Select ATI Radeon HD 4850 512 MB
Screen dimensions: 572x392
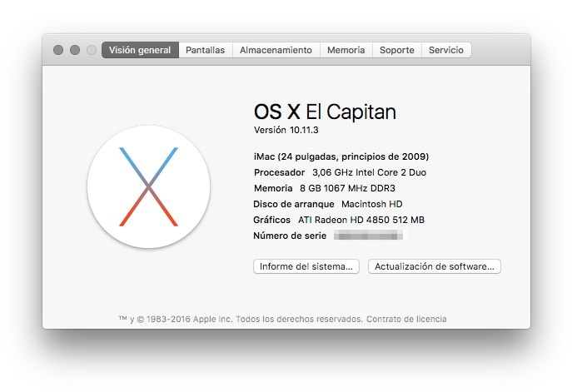361,220
